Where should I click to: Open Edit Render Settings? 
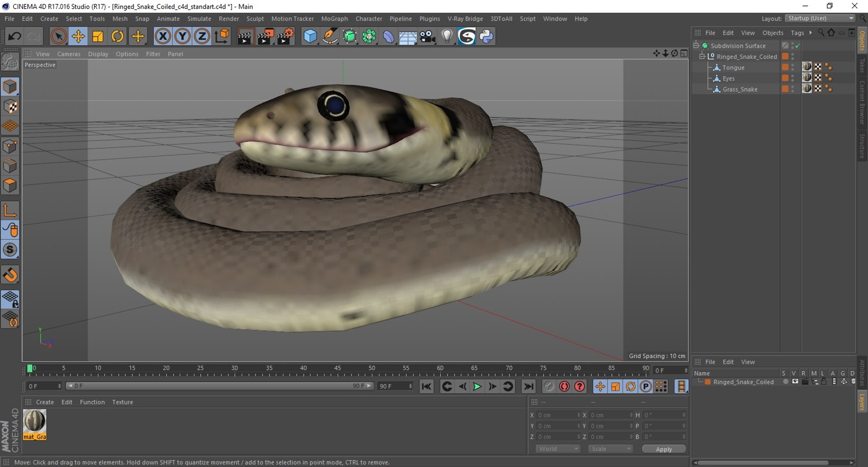click(286, 36)
